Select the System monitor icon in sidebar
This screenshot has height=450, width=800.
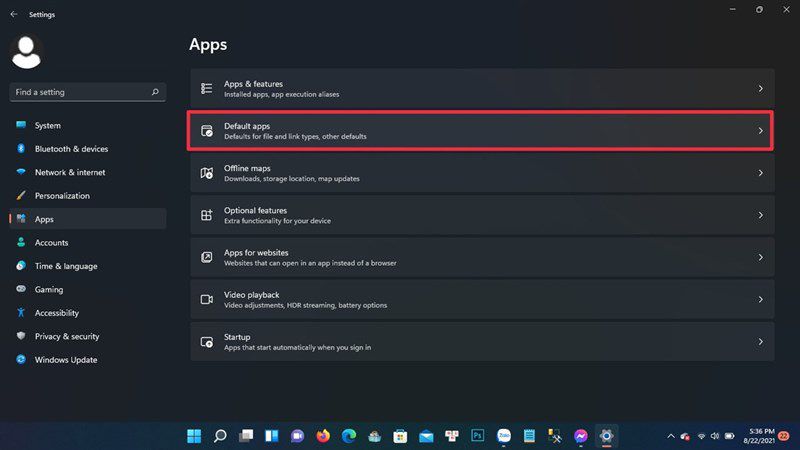coord(21,125)
